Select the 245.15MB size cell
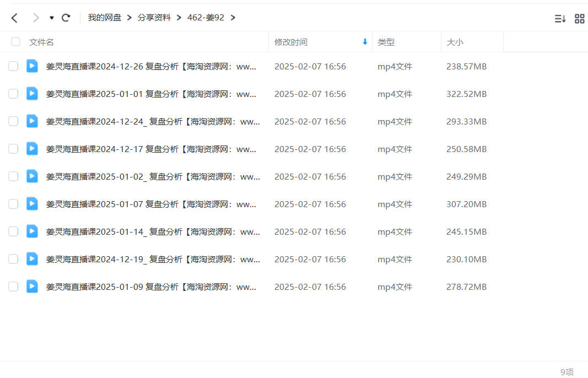The width and height of the screenshot is (588, 378). tap(467, 232)
